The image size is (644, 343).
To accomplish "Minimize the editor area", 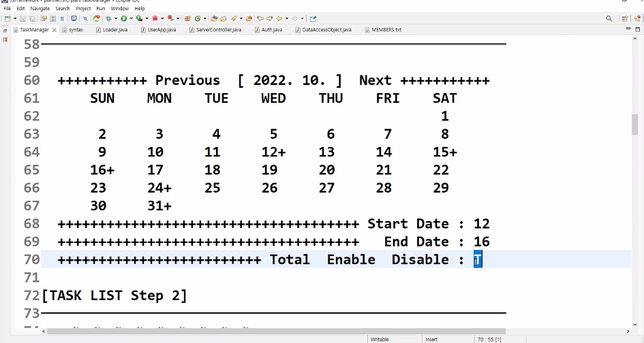I will (628, 29).
